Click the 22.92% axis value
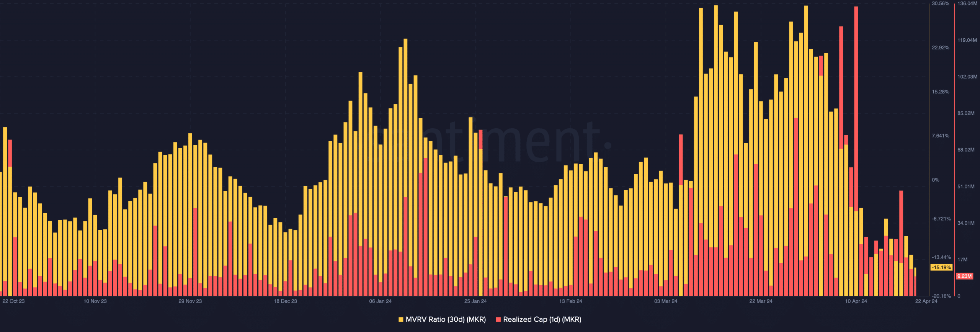 click(x=940, y=48)
